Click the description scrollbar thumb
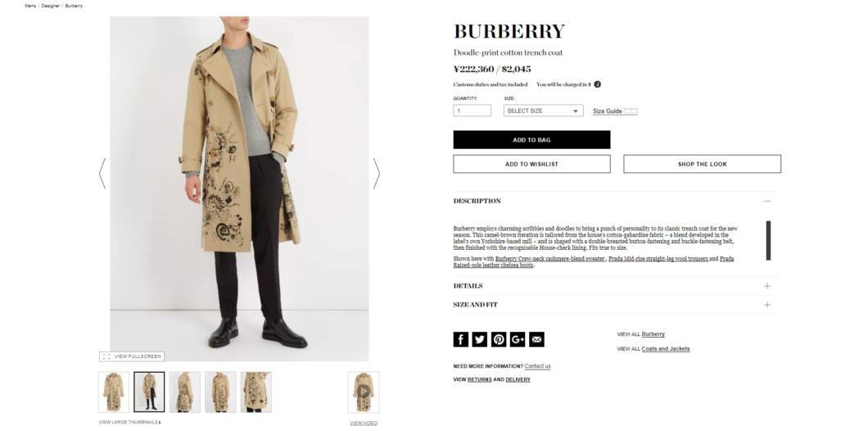 [x=768, y=240]
